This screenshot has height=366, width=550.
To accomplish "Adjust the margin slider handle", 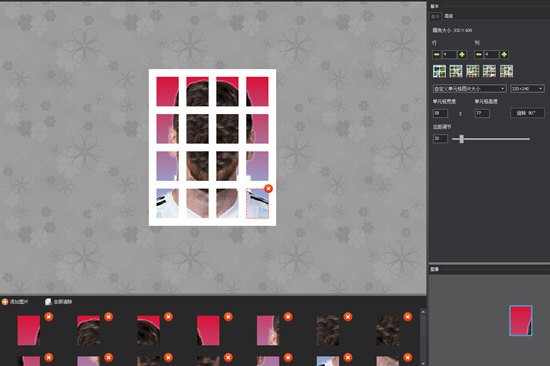I will [462, 139].
